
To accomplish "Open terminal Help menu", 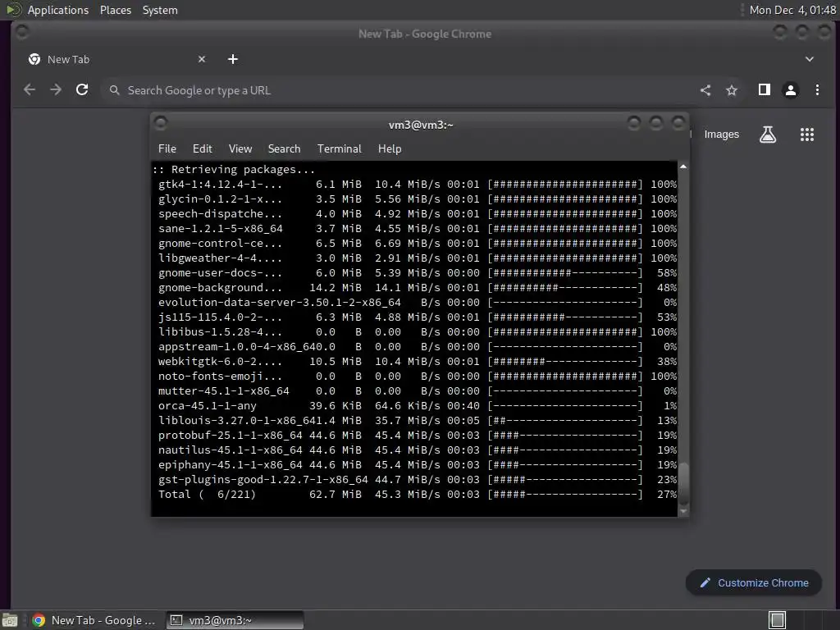I will pyautogui.click(x=390, y=148).
